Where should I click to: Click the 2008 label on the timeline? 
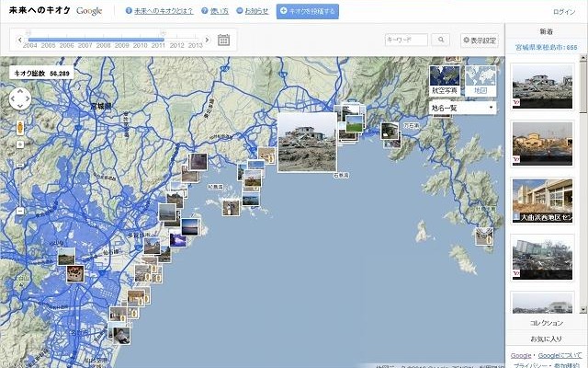pyautogui.click(x=104, y=45)
